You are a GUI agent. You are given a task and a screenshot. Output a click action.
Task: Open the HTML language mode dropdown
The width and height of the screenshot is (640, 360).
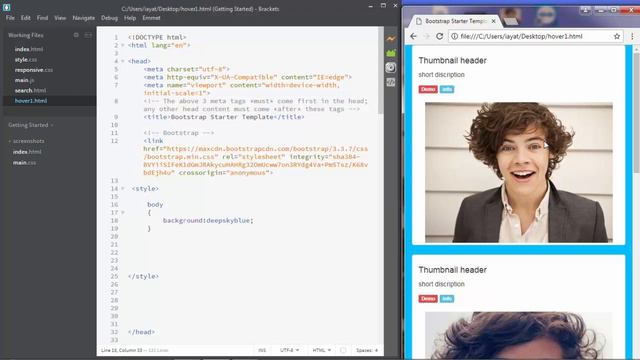click(322, 350)
